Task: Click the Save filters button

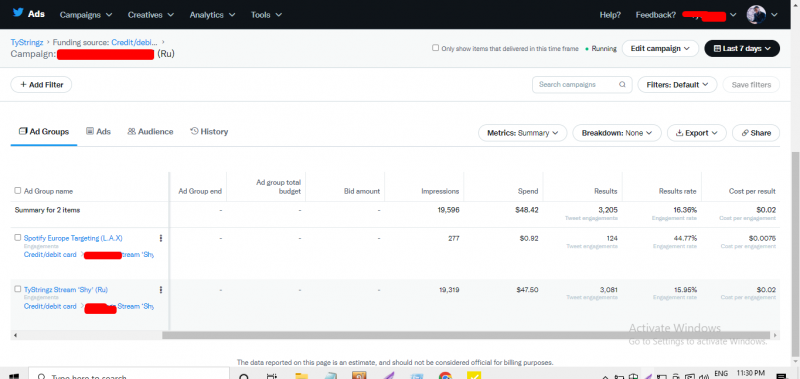Action: 751,85
